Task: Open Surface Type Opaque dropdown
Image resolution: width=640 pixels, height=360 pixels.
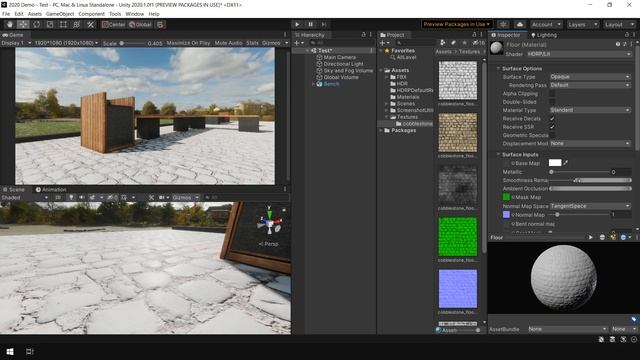Action: (x=590, y=77)
